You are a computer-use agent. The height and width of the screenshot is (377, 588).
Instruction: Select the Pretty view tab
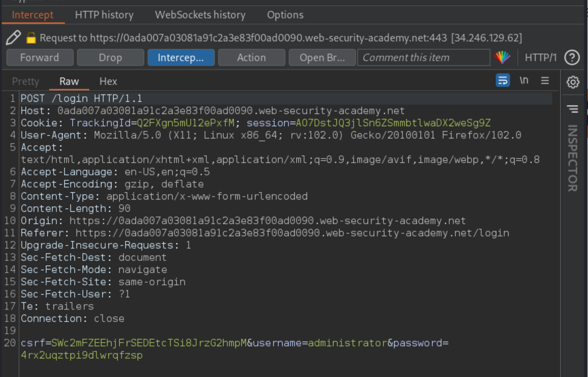(x=25, y=81)
